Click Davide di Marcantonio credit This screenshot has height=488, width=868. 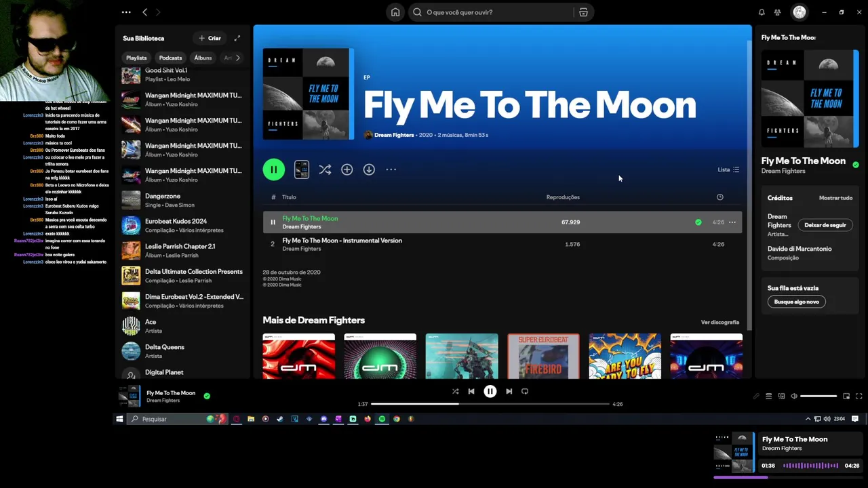pos(800,249)
